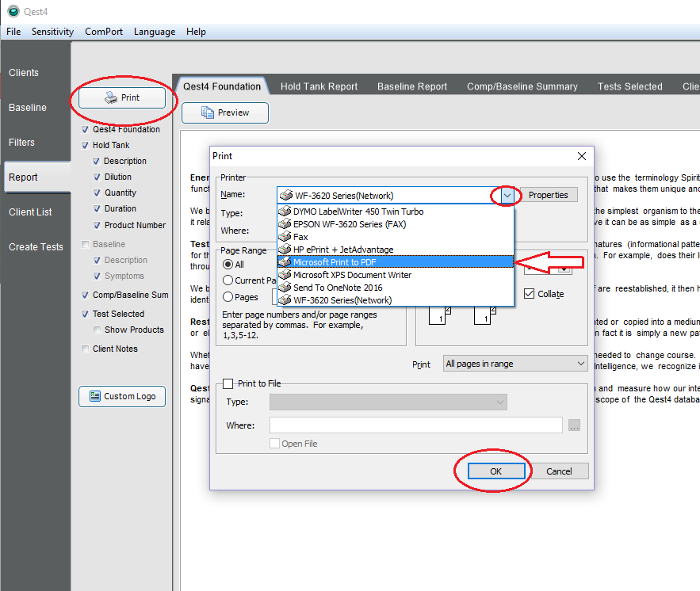
Task: Select the All page range radio button
Action: coord(228,265)
